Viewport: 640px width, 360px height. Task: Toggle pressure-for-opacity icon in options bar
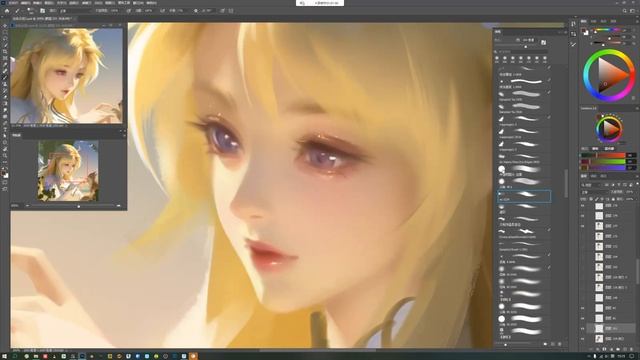tap(129, 11)
